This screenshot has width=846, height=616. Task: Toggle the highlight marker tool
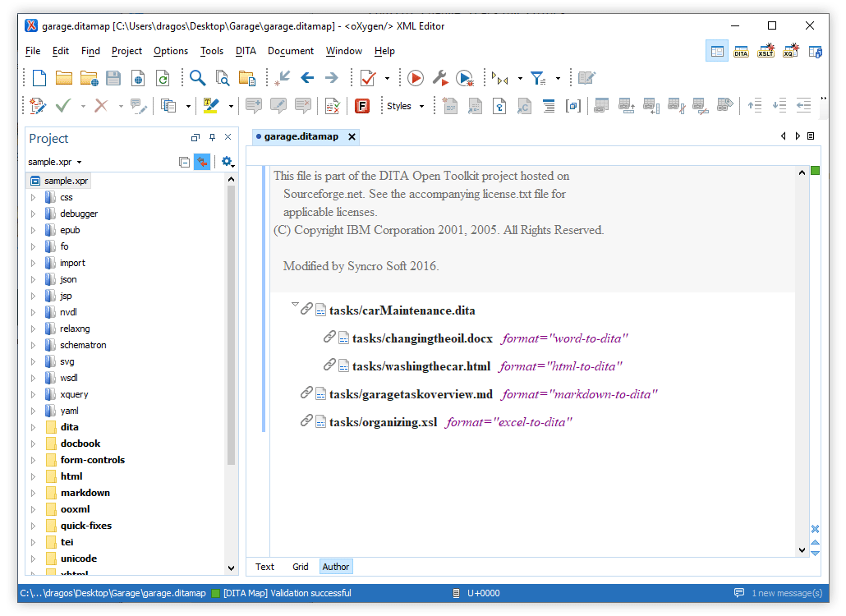pyautogui.click(x=210, y=106)
